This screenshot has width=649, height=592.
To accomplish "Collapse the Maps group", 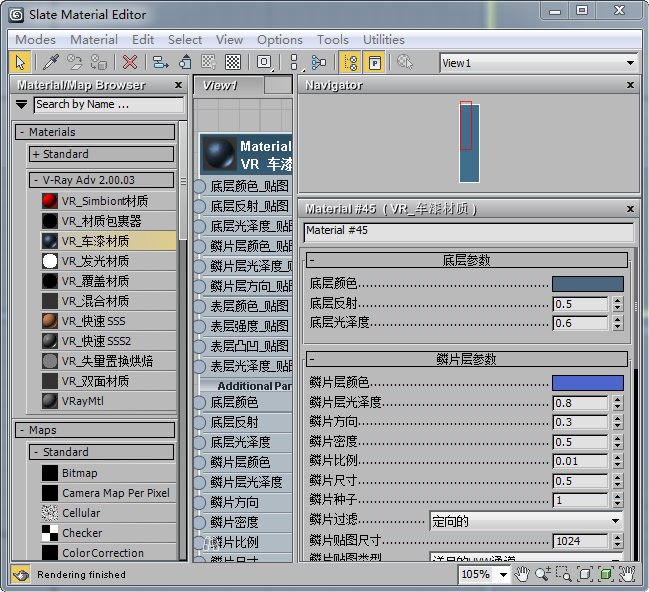I will [22, 430].
